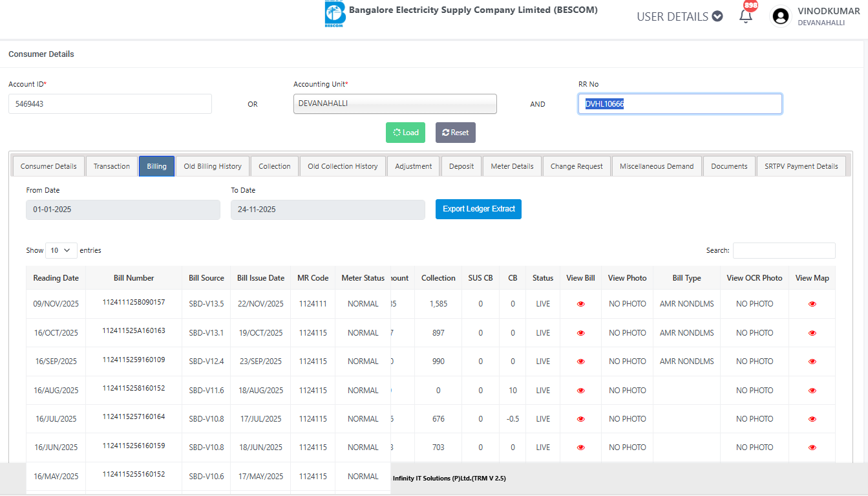Click the Export Ledger Extract button

(478, 209)
